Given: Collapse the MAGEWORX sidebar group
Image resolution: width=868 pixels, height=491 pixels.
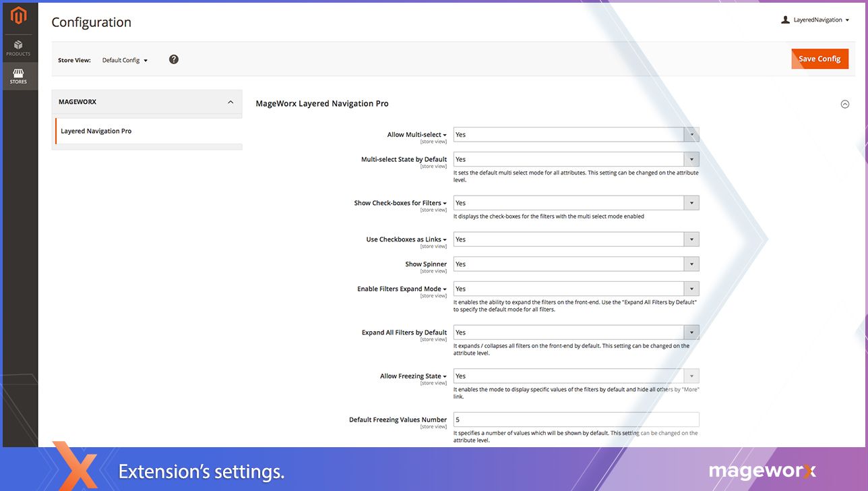Looking at the screenshot, I should pyautogui.click(x=230, y=102).
